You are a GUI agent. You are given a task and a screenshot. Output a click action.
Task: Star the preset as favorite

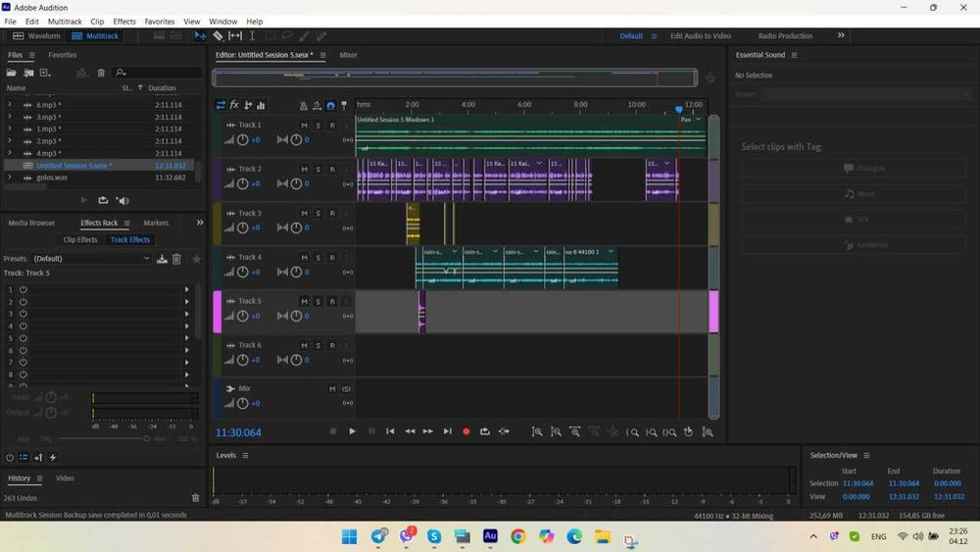tap(196, 259)
